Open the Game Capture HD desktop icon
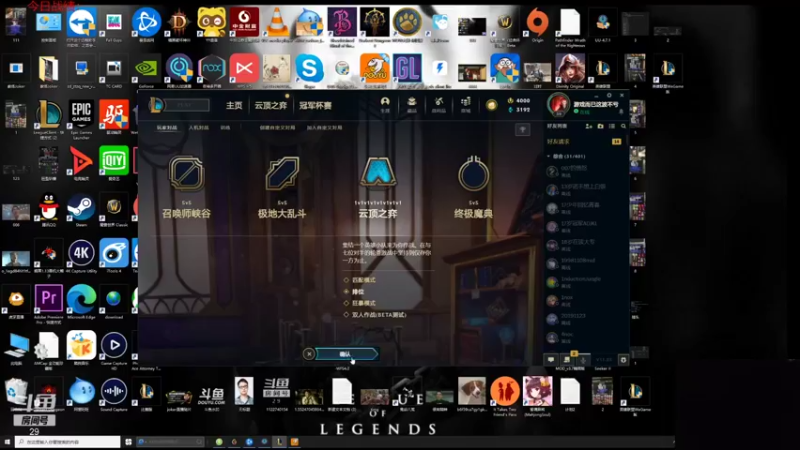The width and height of the screenshot is (800, 450). (114, 347)
